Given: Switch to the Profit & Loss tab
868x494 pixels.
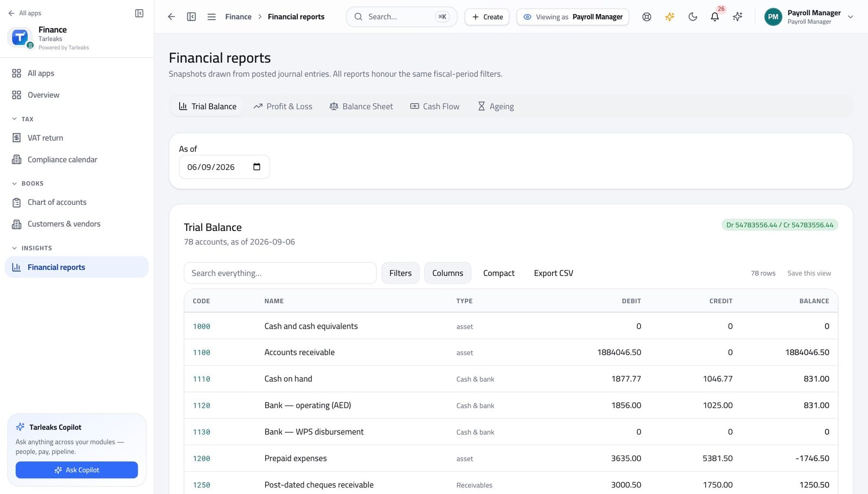Looking at the screenshot, I should click(283, 106).
